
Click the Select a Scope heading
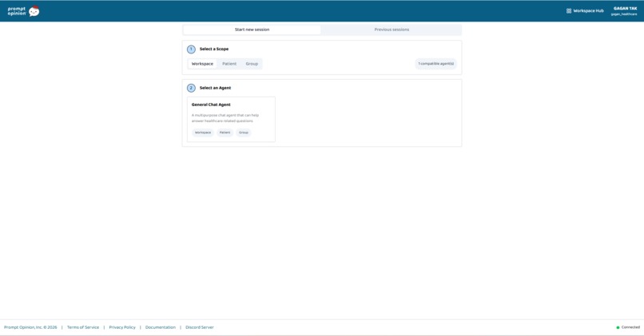(214, 49)
